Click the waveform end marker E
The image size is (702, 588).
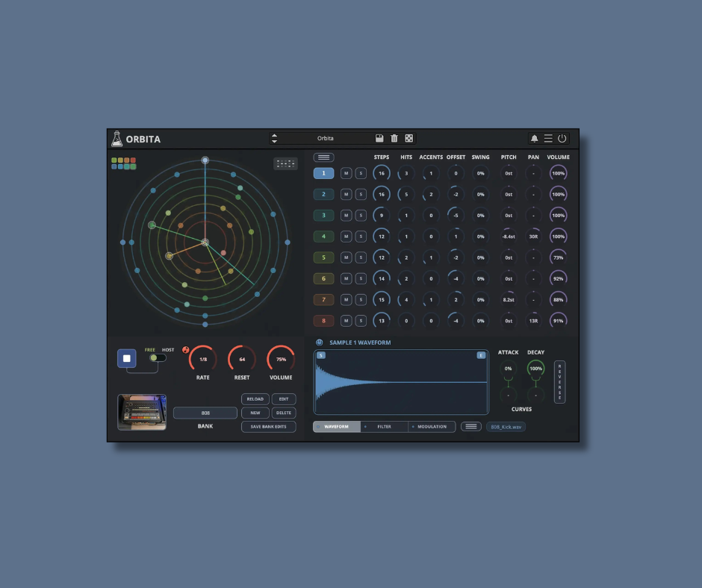(x=481, y=355)
